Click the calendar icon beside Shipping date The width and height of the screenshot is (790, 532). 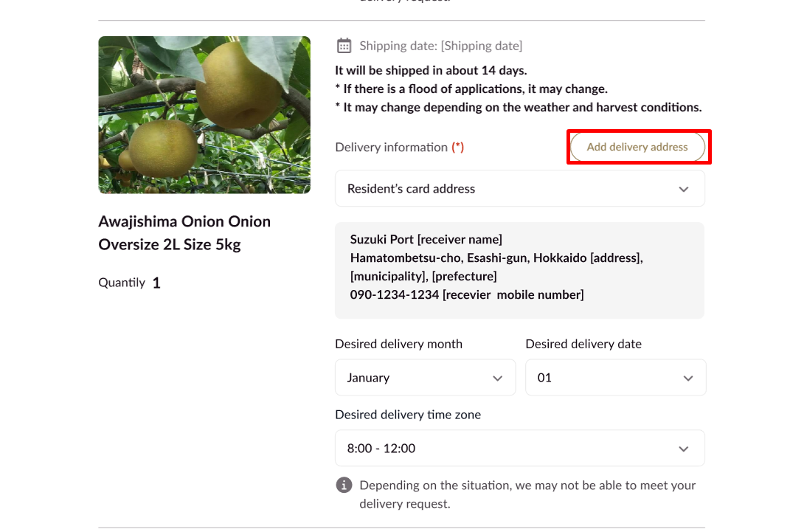pyautogui.click(x=344, y=46)
